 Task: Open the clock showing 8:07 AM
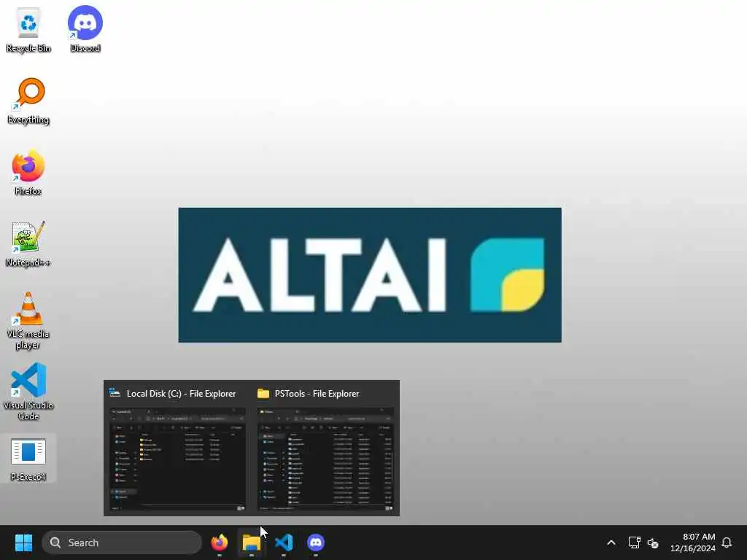pos(692,542)
